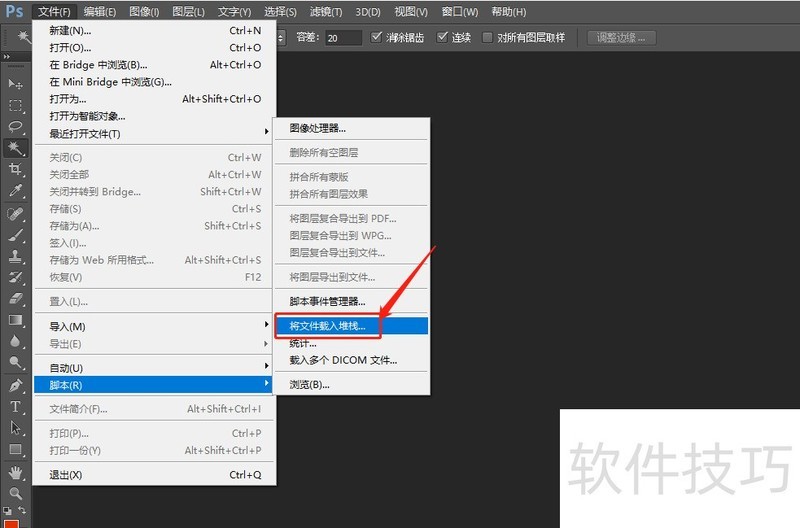Select the Crop tool
The height and width of the screenshot is (528, 800).
click(x=15, y=169)
